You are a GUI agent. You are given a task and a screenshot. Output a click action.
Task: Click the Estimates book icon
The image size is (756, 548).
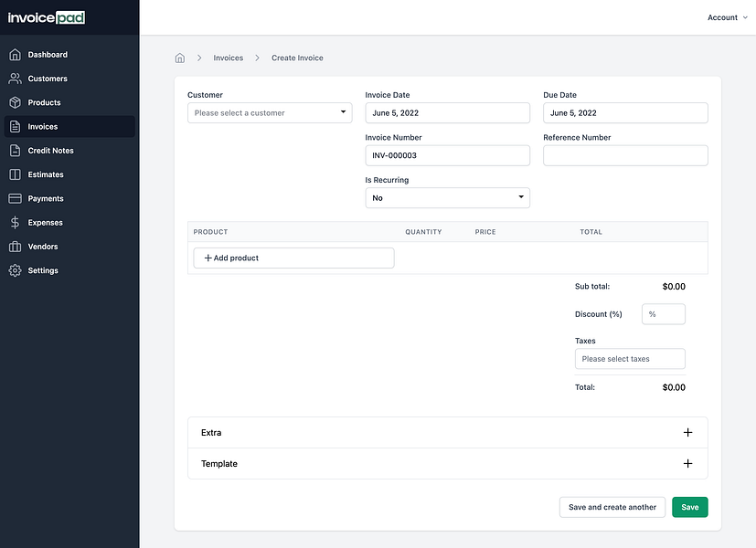[15, 174]
